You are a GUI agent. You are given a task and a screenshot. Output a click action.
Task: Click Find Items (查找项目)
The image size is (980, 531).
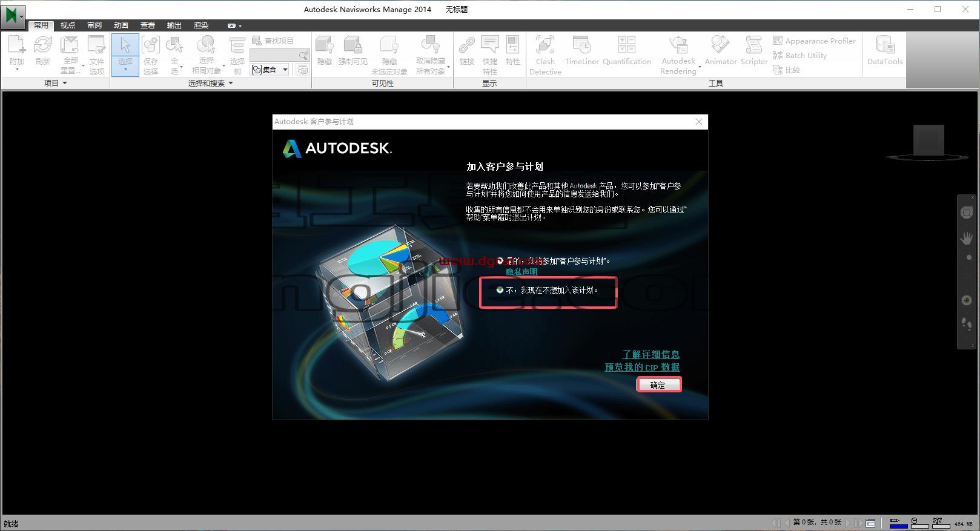coord(272,41)
